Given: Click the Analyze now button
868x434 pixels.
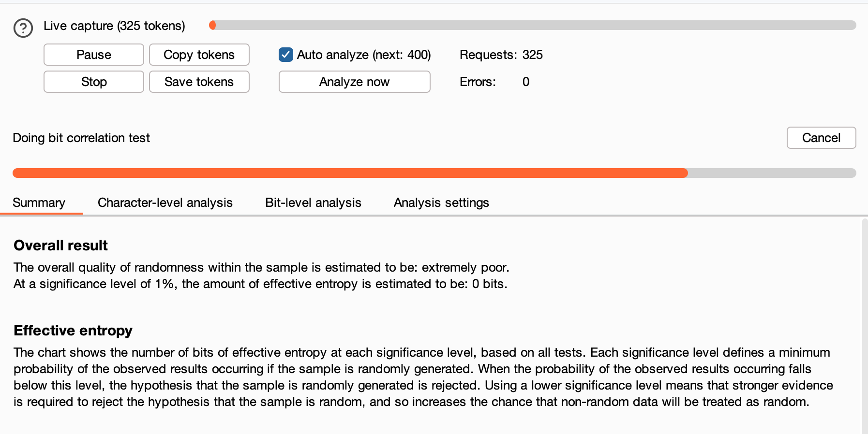Looking at the screenshot, I should [x=354, y=82].
